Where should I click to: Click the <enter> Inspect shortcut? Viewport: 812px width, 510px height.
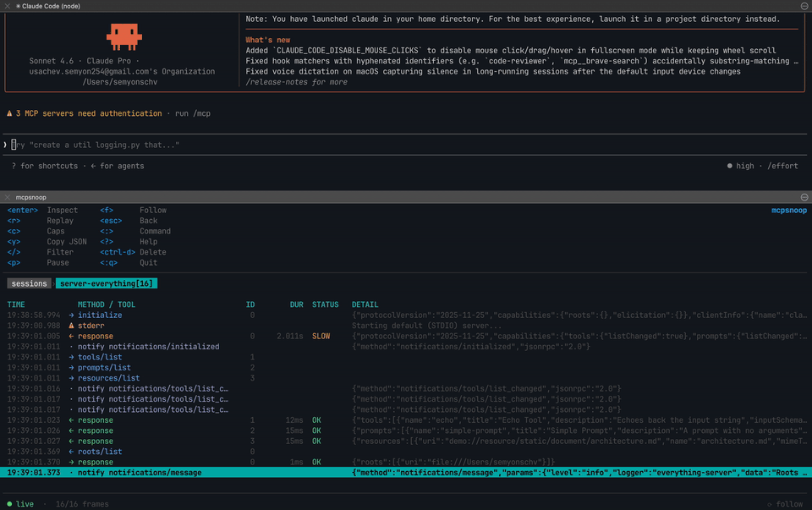[x=42, y=211]
